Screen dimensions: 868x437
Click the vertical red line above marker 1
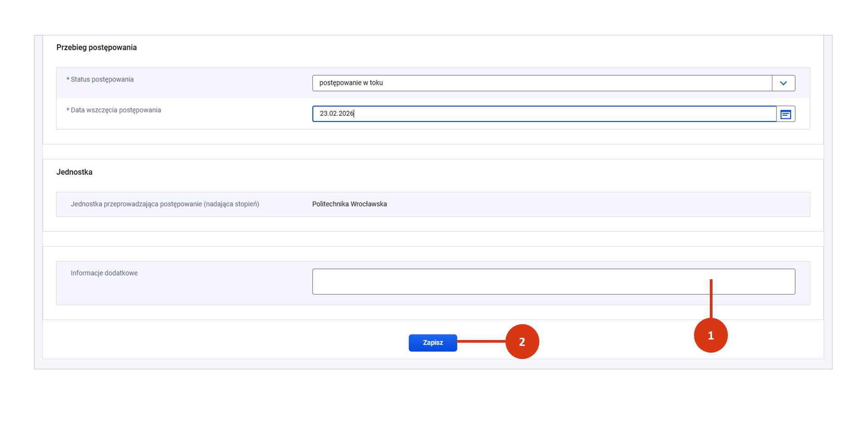click(x=711, y=299)
